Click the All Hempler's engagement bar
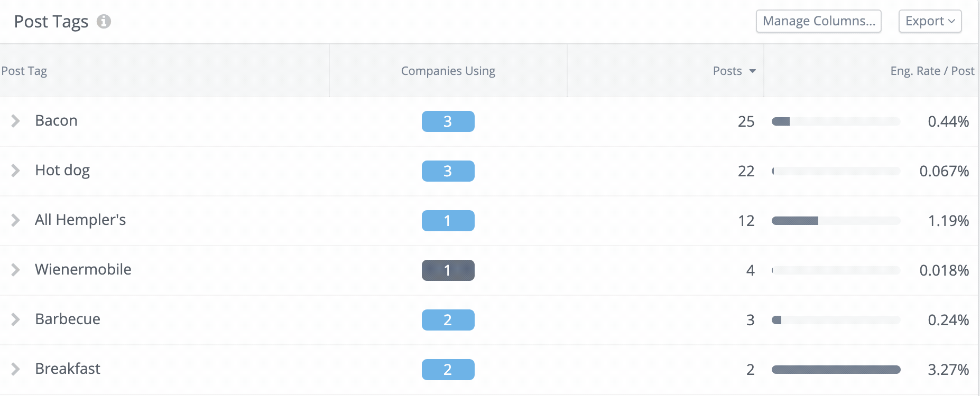The width and height of the screenshot is (980, 396). [x=836, y=221]
